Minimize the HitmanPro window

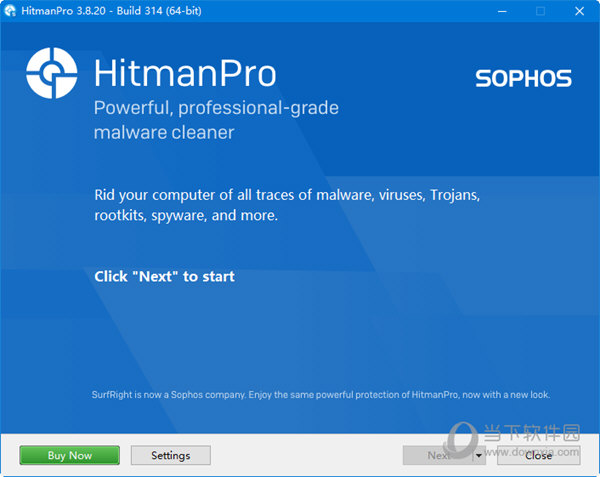click(x=497, y=11)
